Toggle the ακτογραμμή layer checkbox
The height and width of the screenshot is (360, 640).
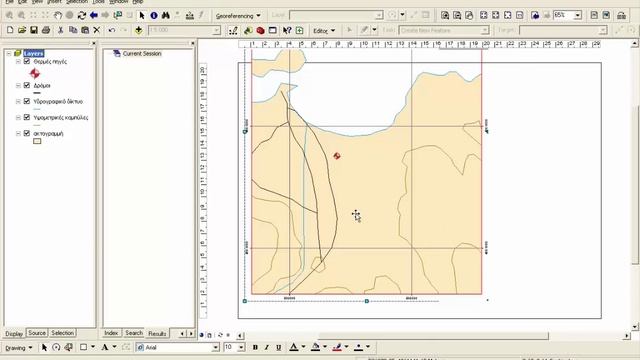click(x=27, y=133)
